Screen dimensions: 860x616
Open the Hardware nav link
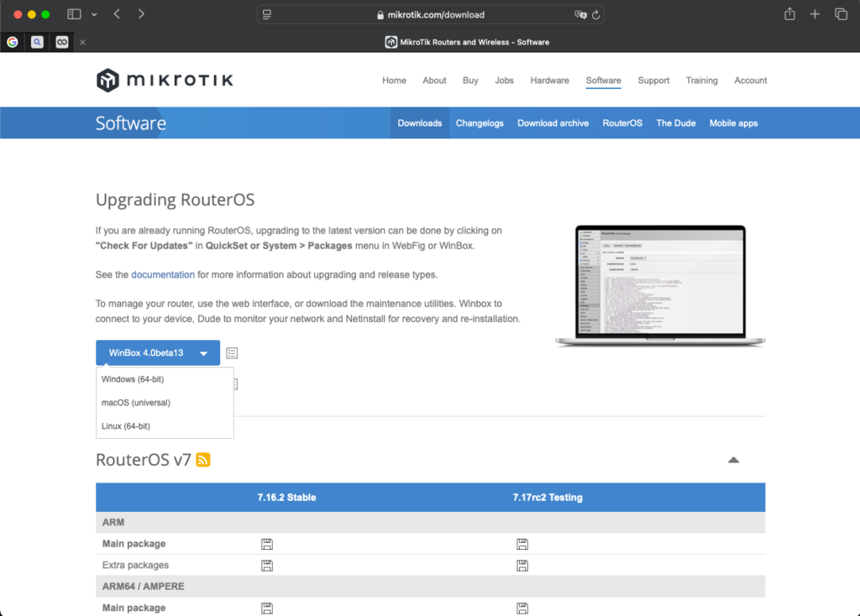549,81
